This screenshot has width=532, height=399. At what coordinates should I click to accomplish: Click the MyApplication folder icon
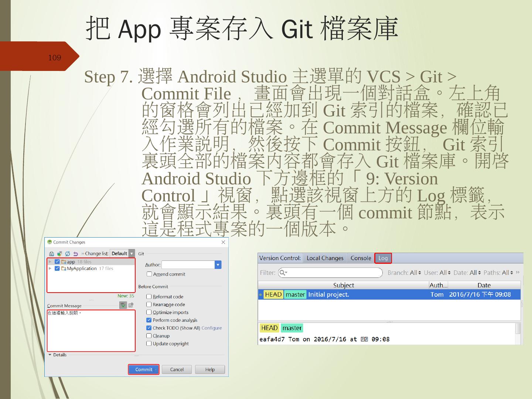tap(64, 269)
